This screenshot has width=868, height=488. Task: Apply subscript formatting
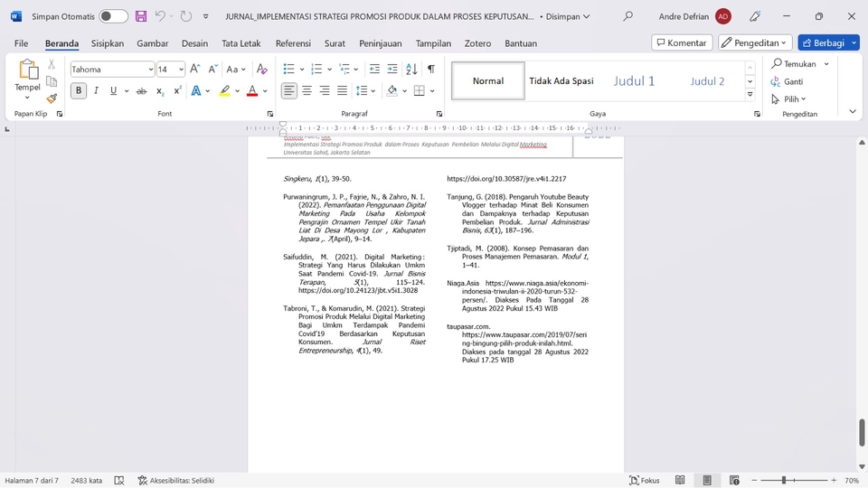tap(159, 90)
